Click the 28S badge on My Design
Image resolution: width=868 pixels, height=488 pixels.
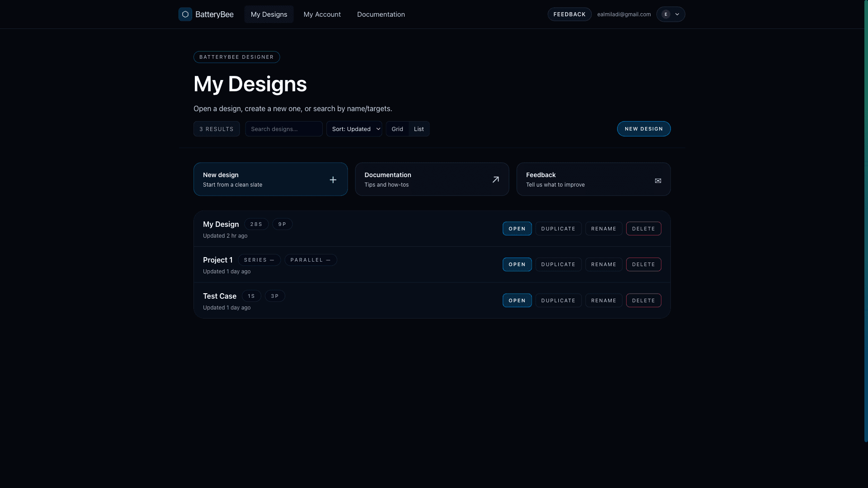pos(256,224)
